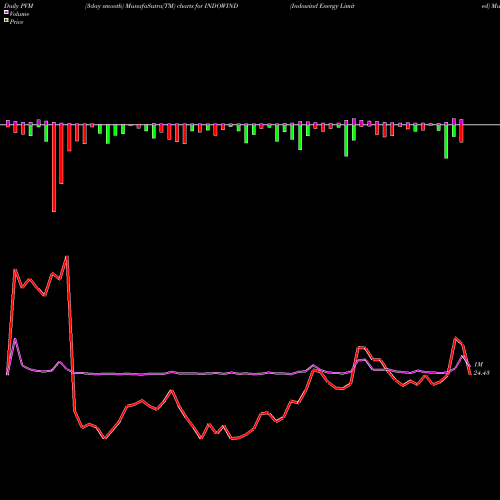
Task: Click the 1M volume value label
Action: pyautogui.click(x=478, y=365)
